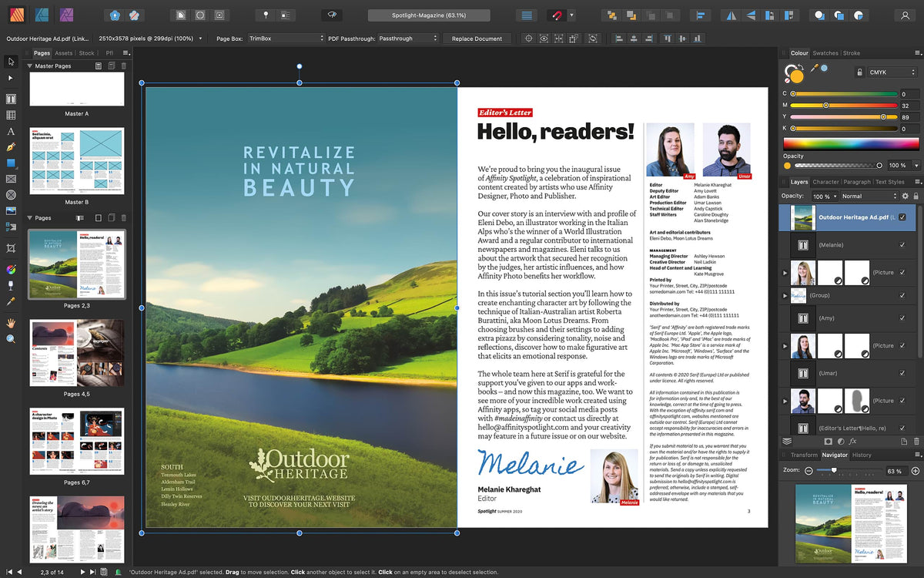Click the Replace Document button
The image size is (924, 578).
[x=477, y=39]
